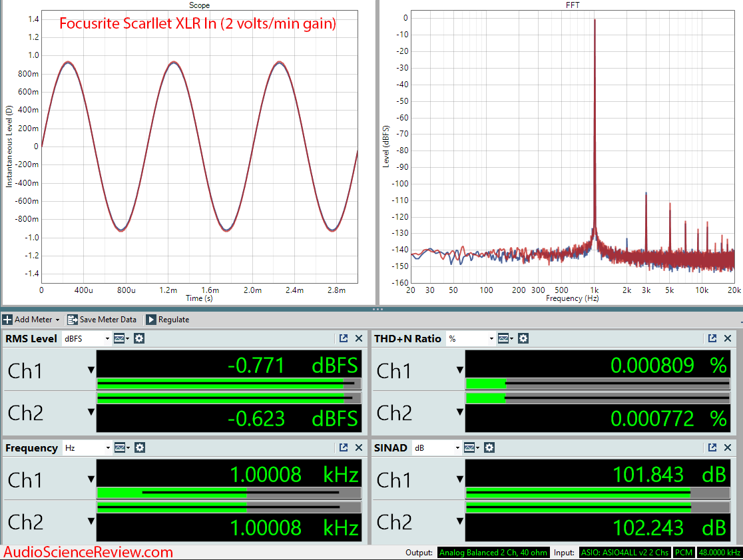Pop out the SINAD meter

pyautogui.click(x=712, y=447)
